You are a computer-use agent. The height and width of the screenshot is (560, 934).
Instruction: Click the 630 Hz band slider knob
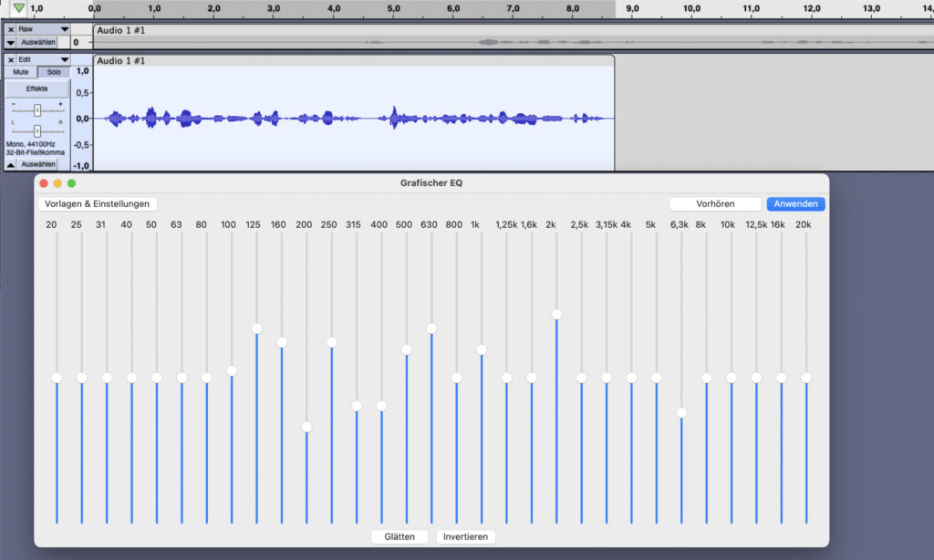431,329
